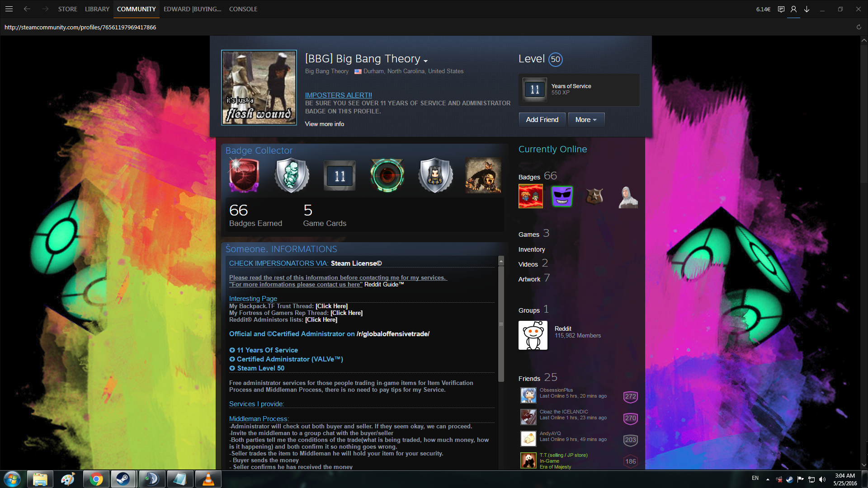Screen dimensions: 868x488
Task: Click the red eye badge in showcase
Action: click(387, 175)
